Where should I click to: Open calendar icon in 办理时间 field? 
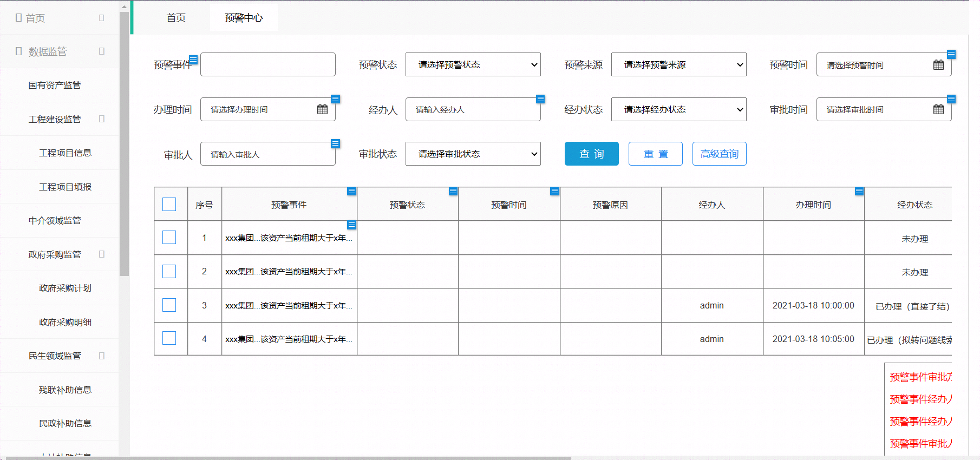322,109
